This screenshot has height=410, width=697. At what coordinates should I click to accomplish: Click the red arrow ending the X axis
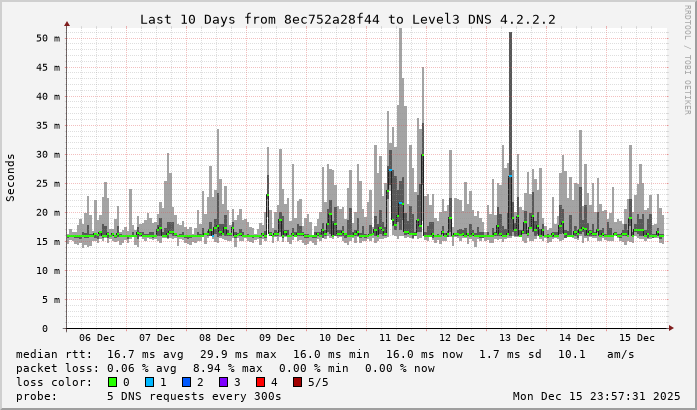[x=673, y=328]
